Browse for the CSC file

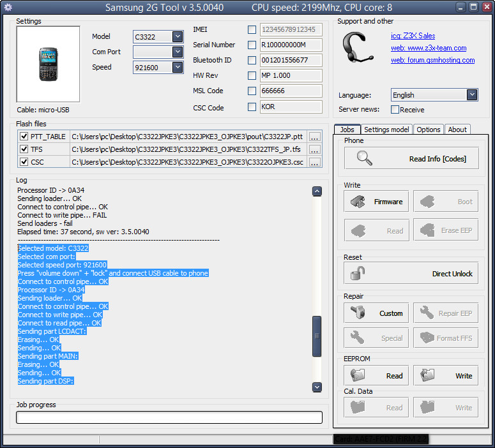coord(314,162)
